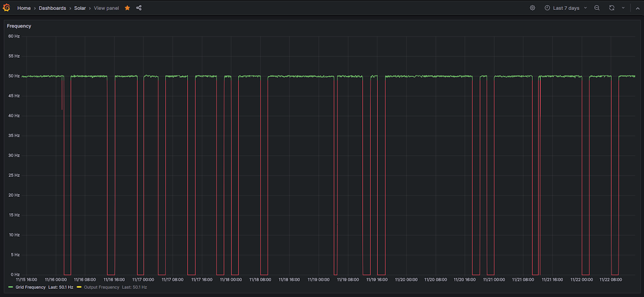This screenshot has width=644, height=297.
Task: Click the green Grid Frequency color swatch
Action: click(x=11, y=287)
